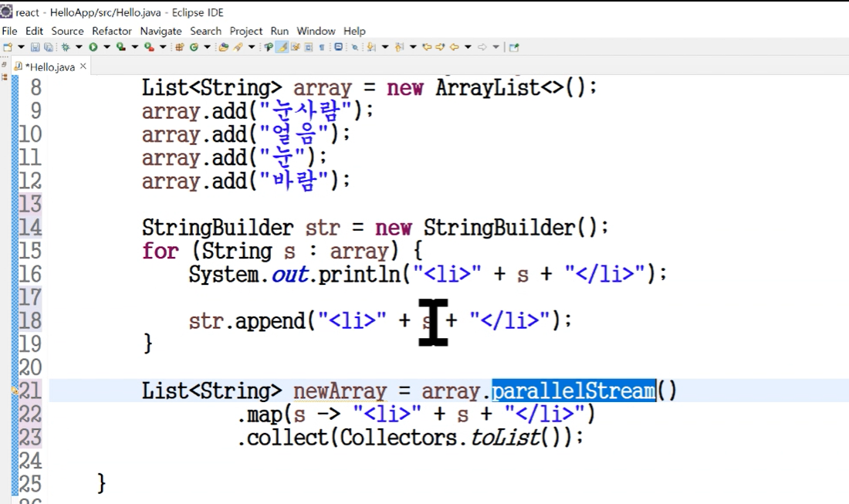
Task: Expand the External Tools dropdown
Action: (163, 47)
